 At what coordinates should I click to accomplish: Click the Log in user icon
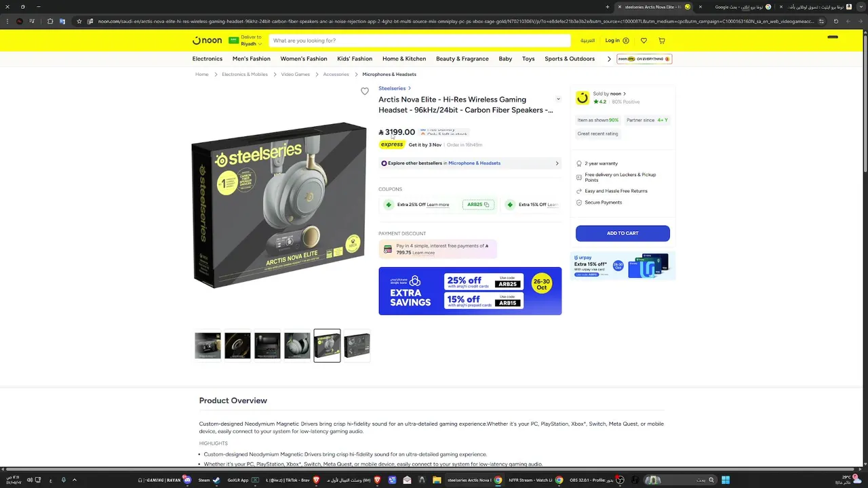[x=626, y=41]
